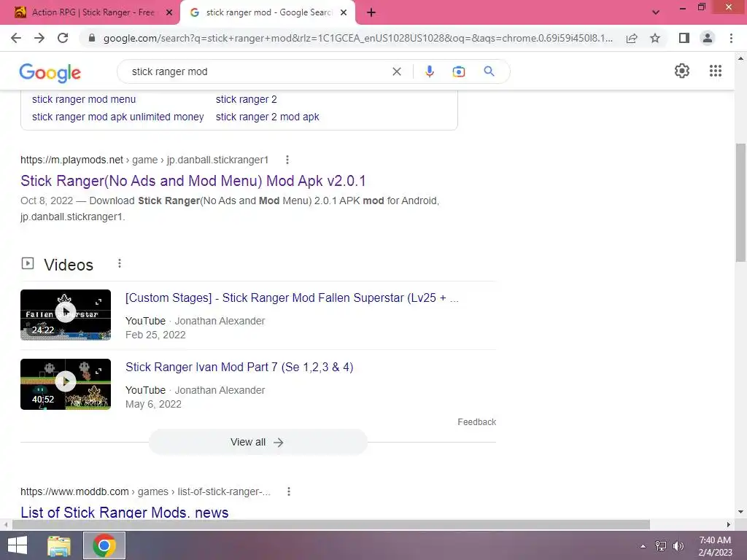747x560 pixels.
Task: Open network status tray icon
Action: tap(660, 546)
